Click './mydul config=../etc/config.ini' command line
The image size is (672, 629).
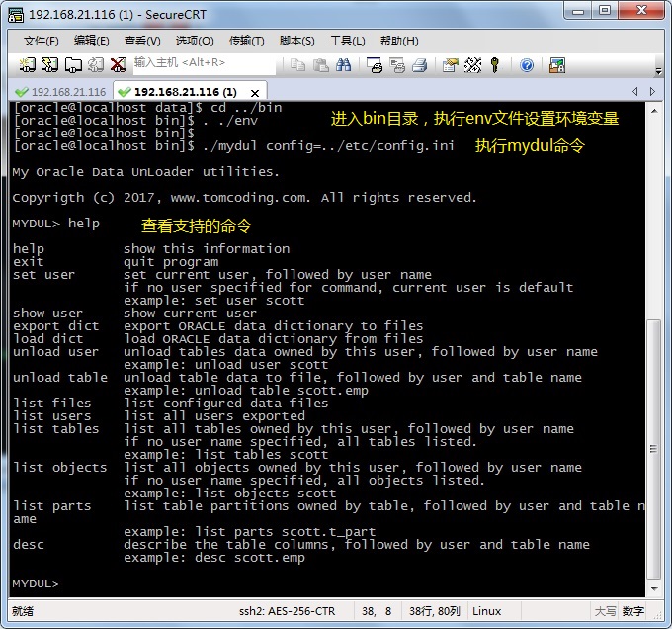tap(328, 145)
